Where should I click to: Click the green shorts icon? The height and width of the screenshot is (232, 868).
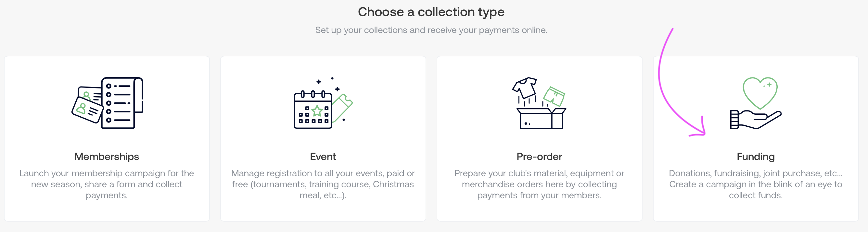point(554,97)
